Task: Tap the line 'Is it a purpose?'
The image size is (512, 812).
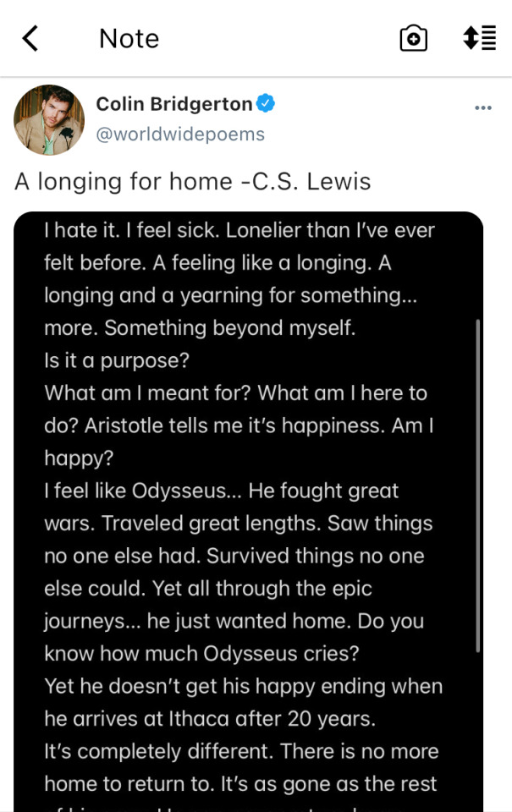Action: click(117, 360)
